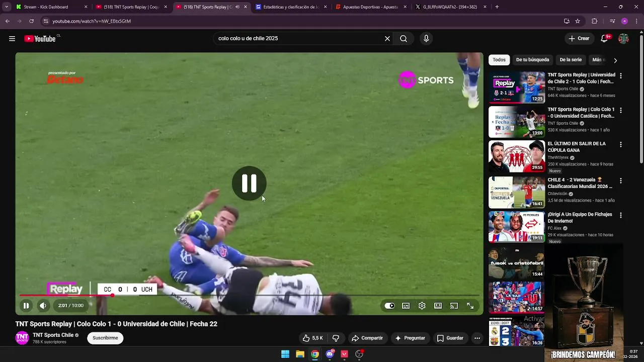This screenshot has width=644, height=362.
Task: Open the YouTube guide hamburger menu
Action: point(12,39)
